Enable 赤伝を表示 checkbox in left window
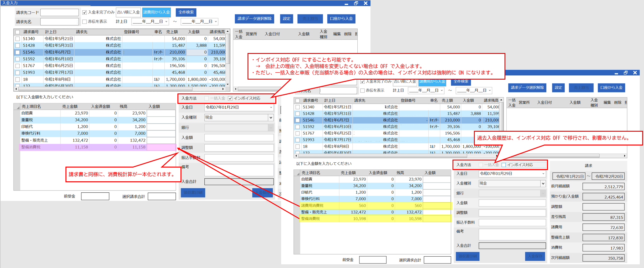 [85, 22]
